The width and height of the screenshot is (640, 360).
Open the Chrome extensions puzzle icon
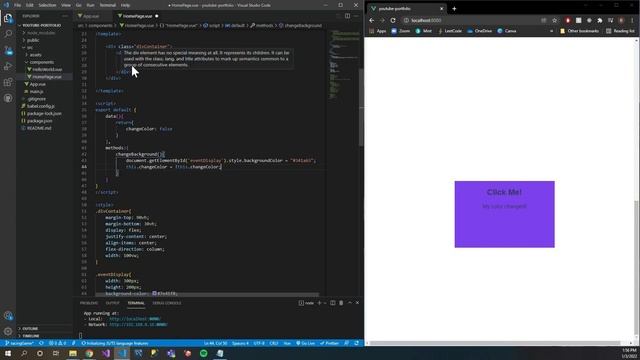[600, 20]
